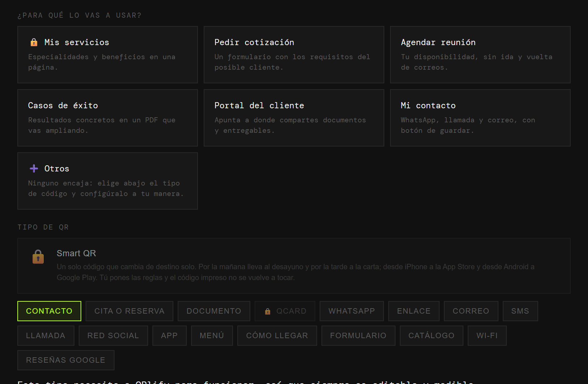Click the text 'Especialidades y beneficios en una página.'
This screenshot has width=588, height=384.
(x=102, y=62)
